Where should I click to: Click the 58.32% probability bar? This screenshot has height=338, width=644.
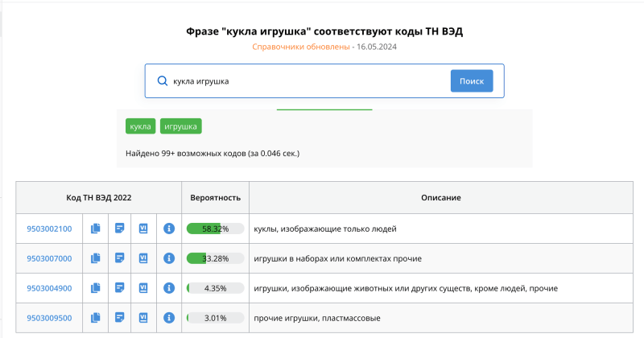pos(215,229)
